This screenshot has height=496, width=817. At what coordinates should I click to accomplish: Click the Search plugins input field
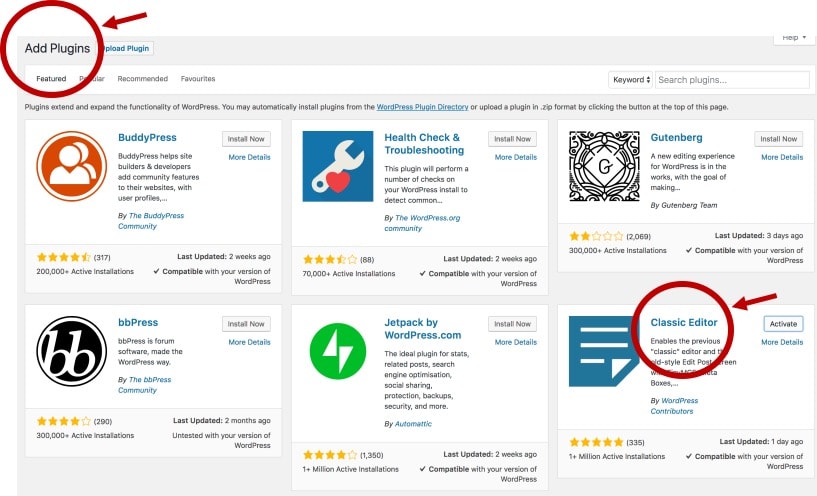click(732, 80)
